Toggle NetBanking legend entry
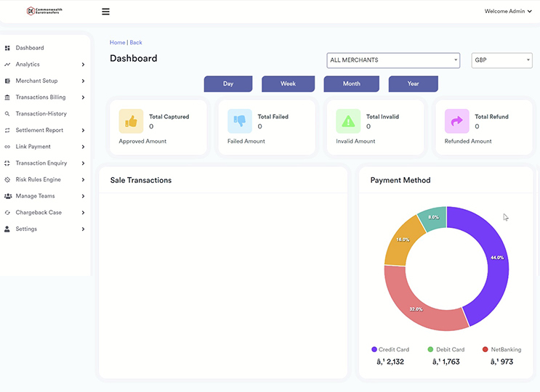Image resolution: width=540 pixels, height=392 pixels. [501, 349]
